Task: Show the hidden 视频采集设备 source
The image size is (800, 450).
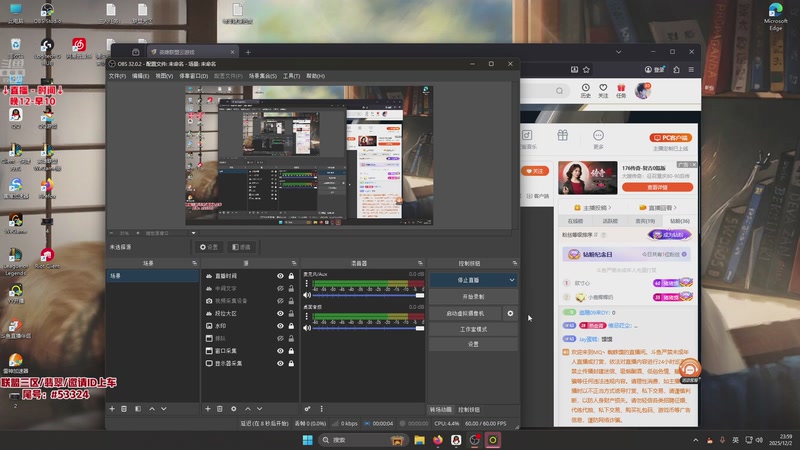Action: pyautogui.click(x=280, y=301)
